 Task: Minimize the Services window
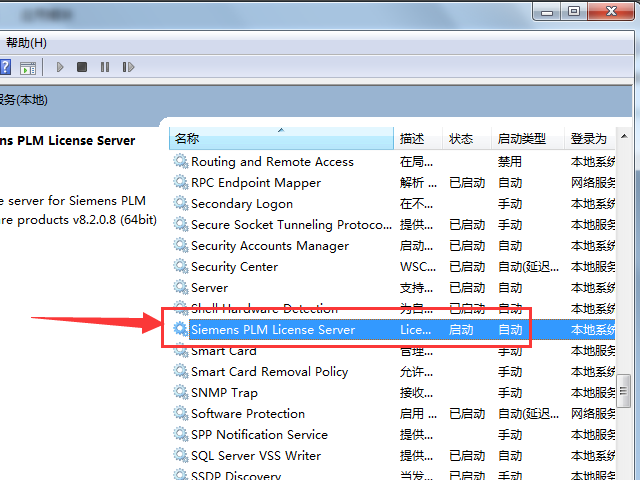click(x=547, y=12)
